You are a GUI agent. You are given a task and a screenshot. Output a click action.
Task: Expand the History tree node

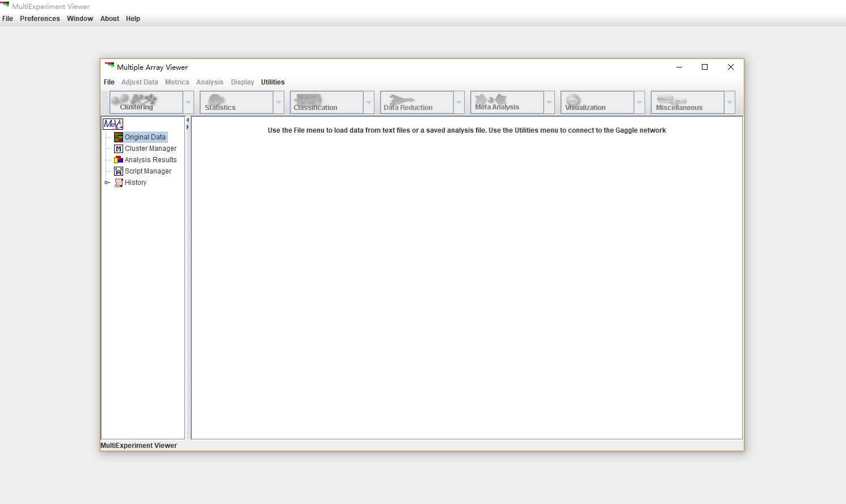click(x=107, y=183)
